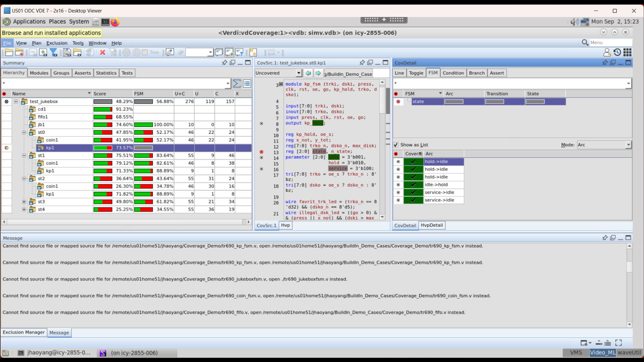
Task: Select the kp1 row under st0
Action: [x=127, y=148]
